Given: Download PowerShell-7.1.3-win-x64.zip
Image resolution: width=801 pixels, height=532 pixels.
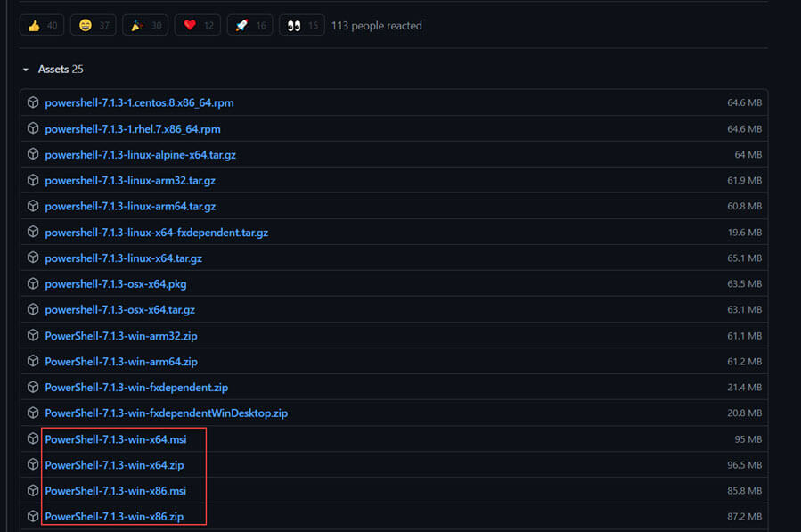Looking at the screenshot, I should pos(114,465).
